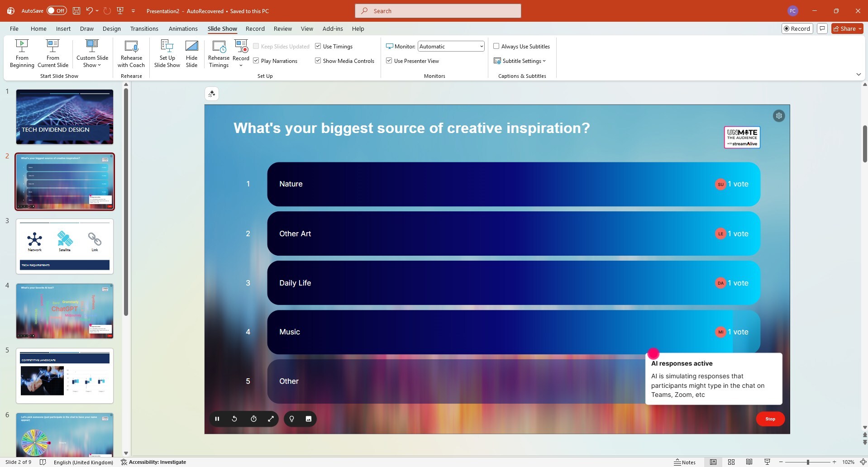
Task: Click the fullscreen expand arrows icon
Action: 271,419
